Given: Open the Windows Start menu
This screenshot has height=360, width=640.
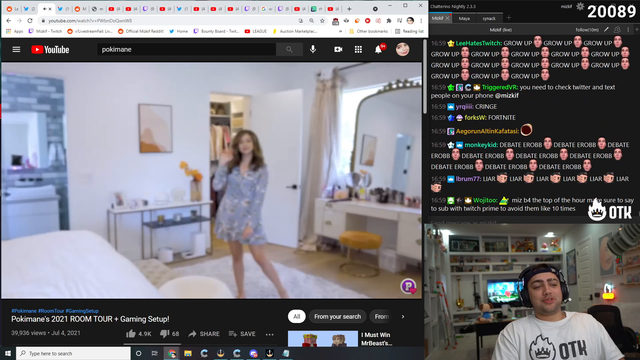Looking at the screenshot, I should coord(8,353).
